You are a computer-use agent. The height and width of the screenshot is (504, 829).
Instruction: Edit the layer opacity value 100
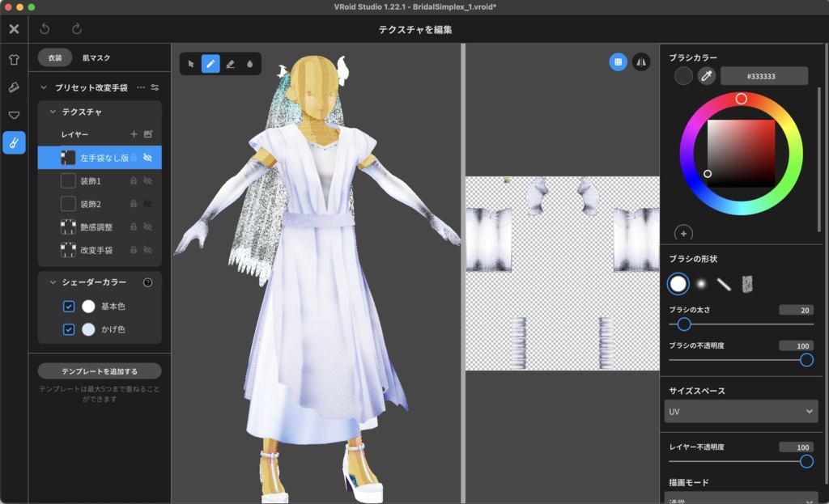click(796, 447)
